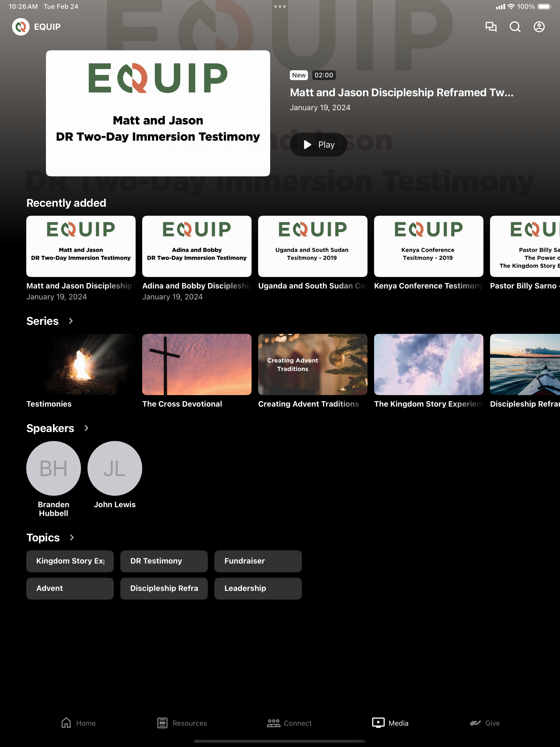Viewport: 560px width, 747px height.
Task: Tap the Creating Advent Traditions series label
Action: [x=308, y=404]
